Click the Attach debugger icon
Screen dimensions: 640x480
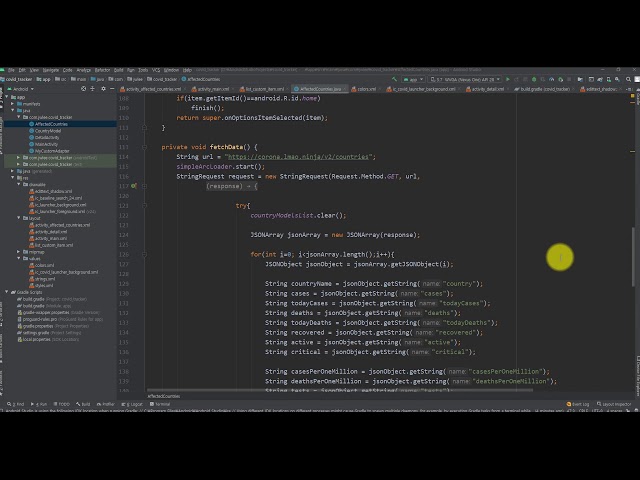point(560,79)
